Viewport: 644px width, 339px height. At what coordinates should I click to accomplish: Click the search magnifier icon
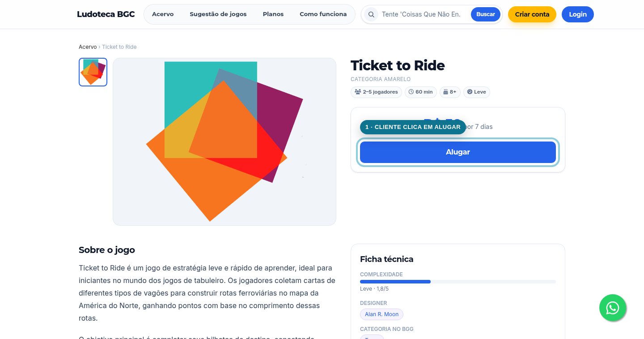371,14
